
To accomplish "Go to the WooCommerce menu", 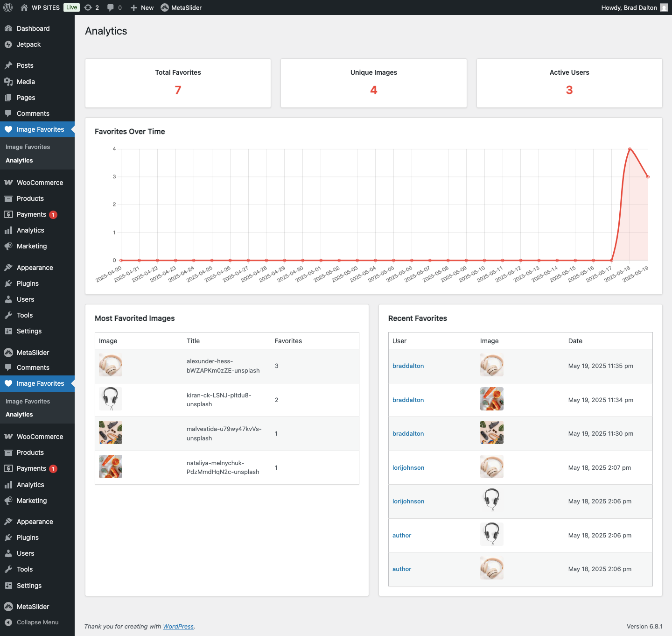I will point(40,183).
